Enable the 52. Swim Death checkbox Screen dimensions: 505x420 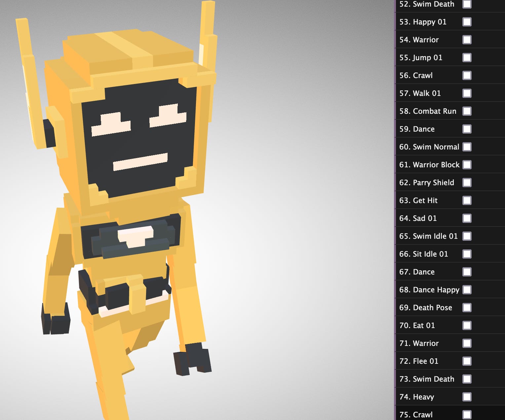[x=467, y=4]
